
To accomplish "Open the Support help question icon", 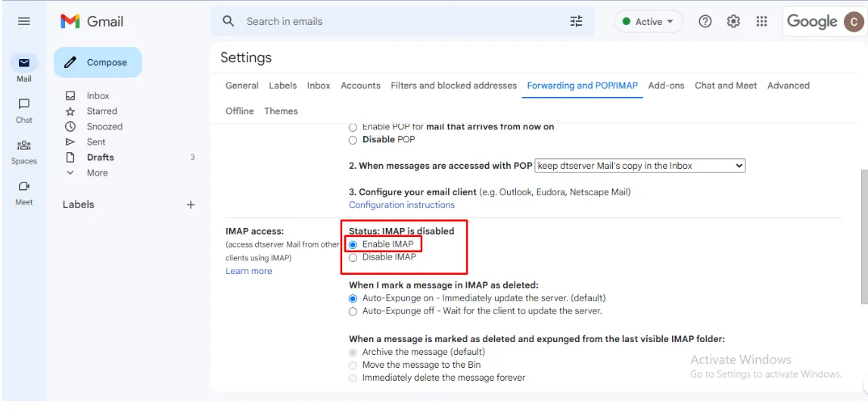I will click(x=705, y=21).
